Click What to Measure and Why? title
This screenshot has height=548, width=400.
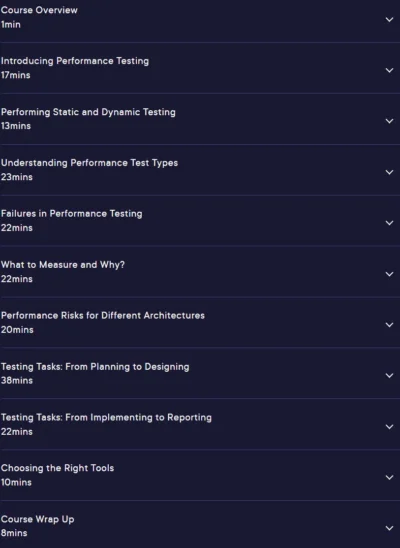point(63,265)
